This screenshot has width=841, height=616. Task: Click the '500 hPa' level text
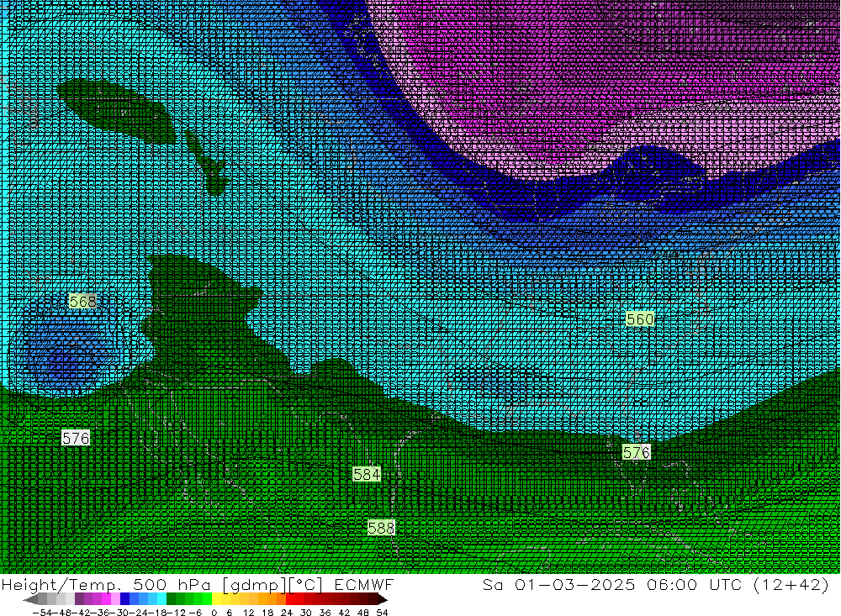[x=172, y=585]
